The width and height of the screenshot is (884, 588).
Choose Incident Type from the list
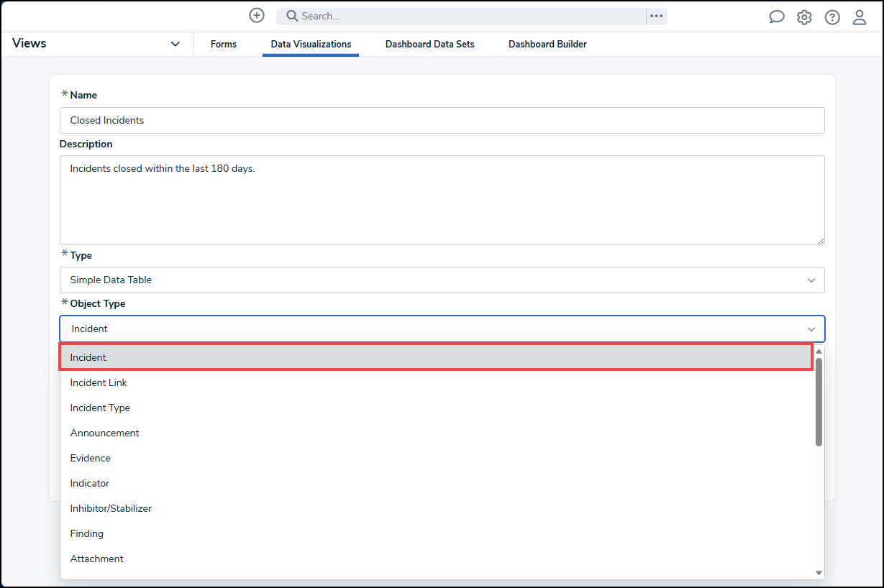click(x=437, y=408)
